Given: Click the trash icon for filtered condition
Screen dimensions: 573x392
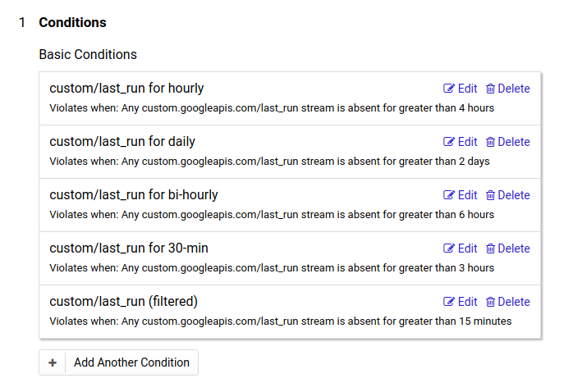Looking at the screenshot, I should (x=490, y=302).
